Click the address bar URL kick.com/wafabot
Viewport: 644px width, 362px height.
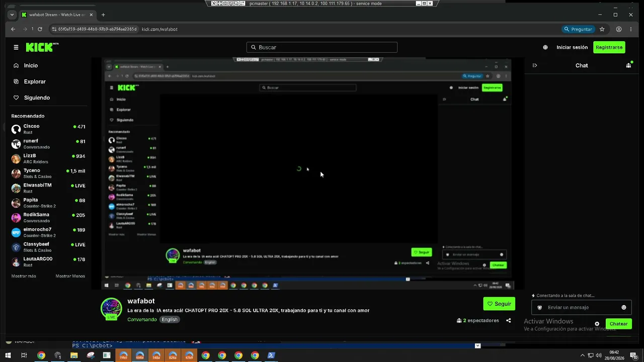click(159, 29)
